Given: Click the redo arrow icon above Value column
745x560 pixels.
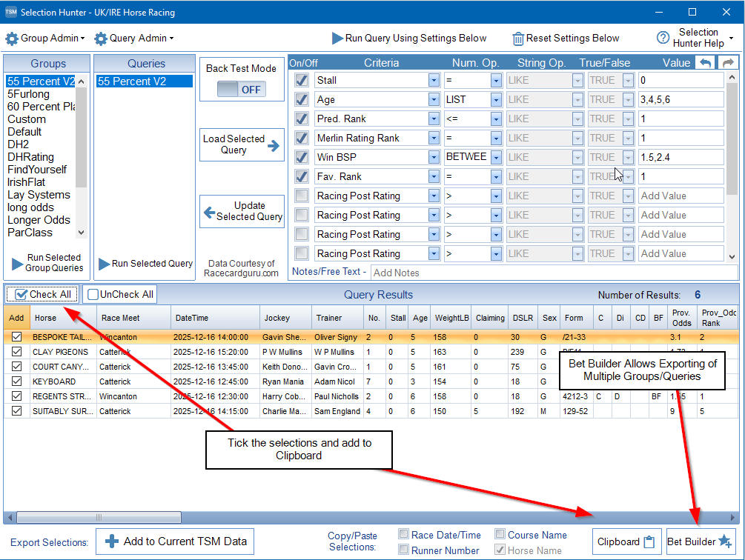Looking at the screenshot, I should pos(727,63).
